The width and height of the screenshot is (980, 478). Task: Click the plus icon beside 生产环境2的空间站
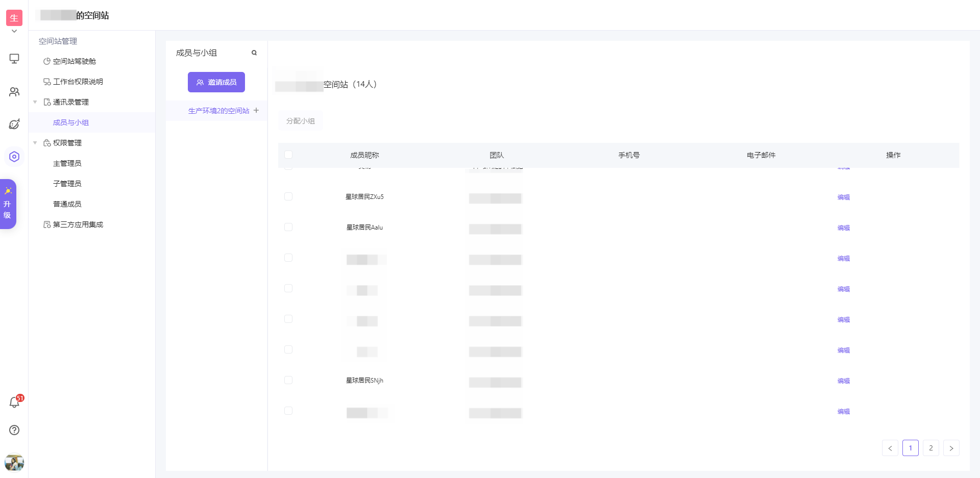coord(256,110)
